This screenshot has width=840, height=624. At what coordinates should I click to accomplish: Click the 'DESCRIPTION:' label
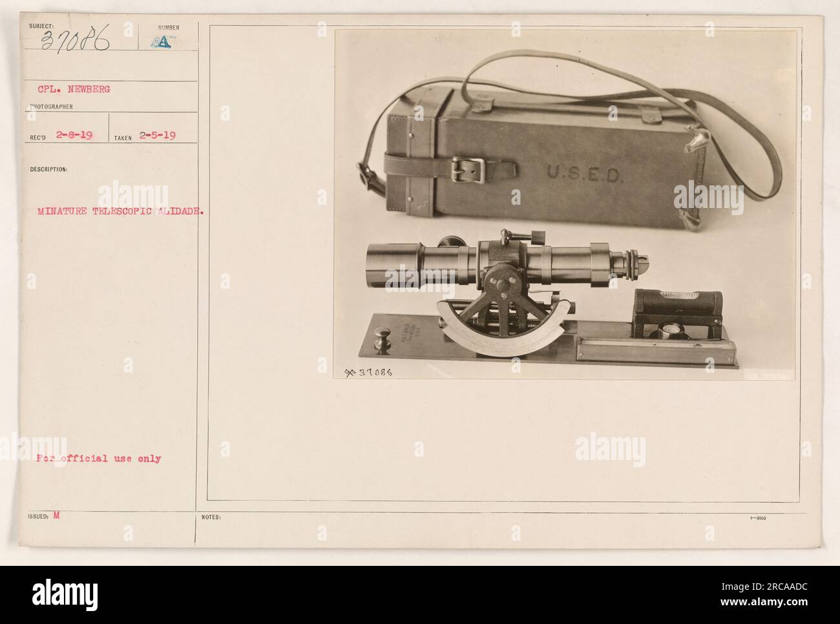click(x=48, y=169)
